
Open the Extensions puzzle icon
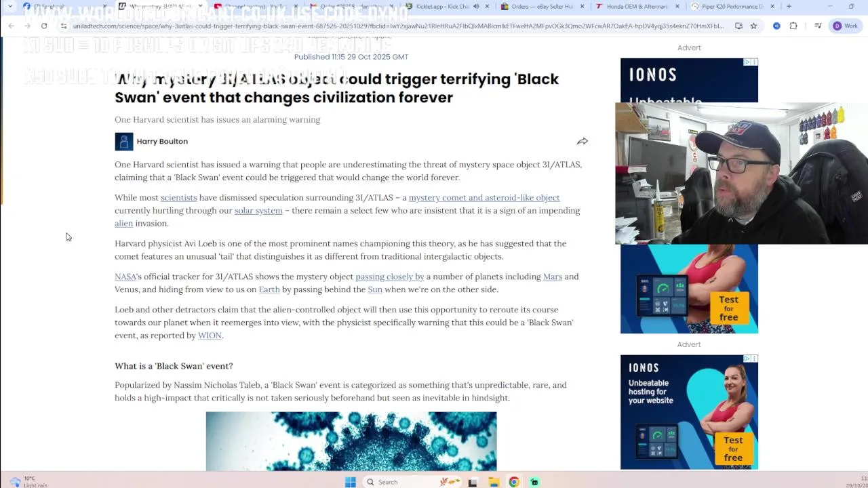793,26
